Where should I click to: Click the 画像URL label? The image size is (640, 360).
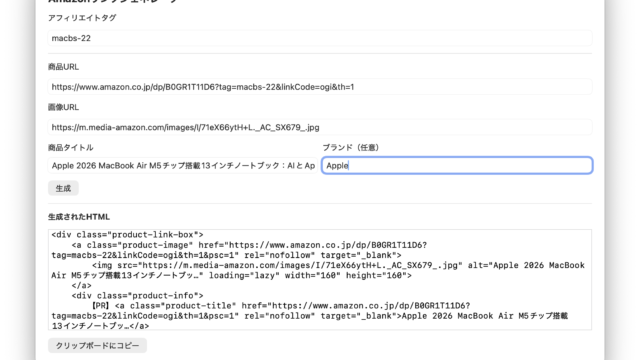[63, 107]
